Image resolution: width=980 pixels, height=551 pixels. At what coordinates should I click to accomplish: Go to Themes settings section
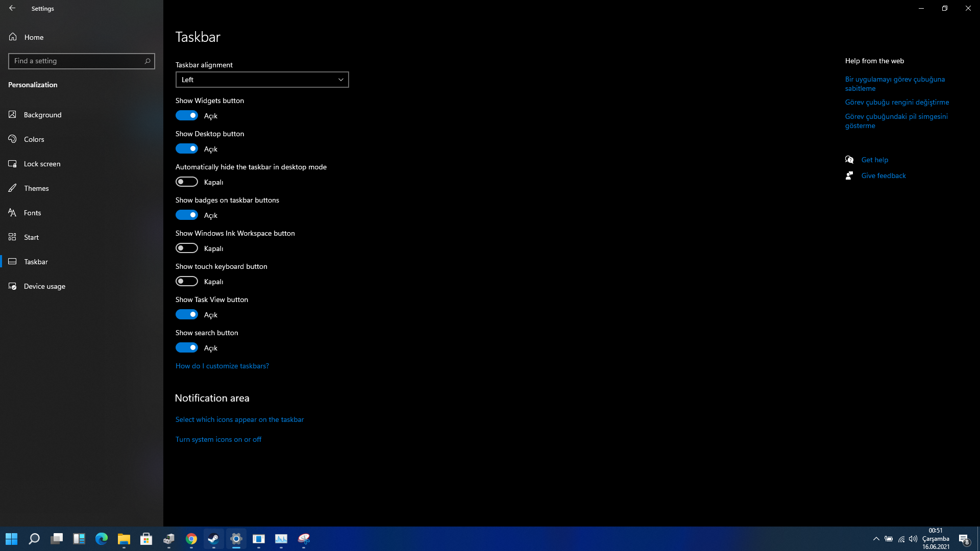(x=36, y=188)
